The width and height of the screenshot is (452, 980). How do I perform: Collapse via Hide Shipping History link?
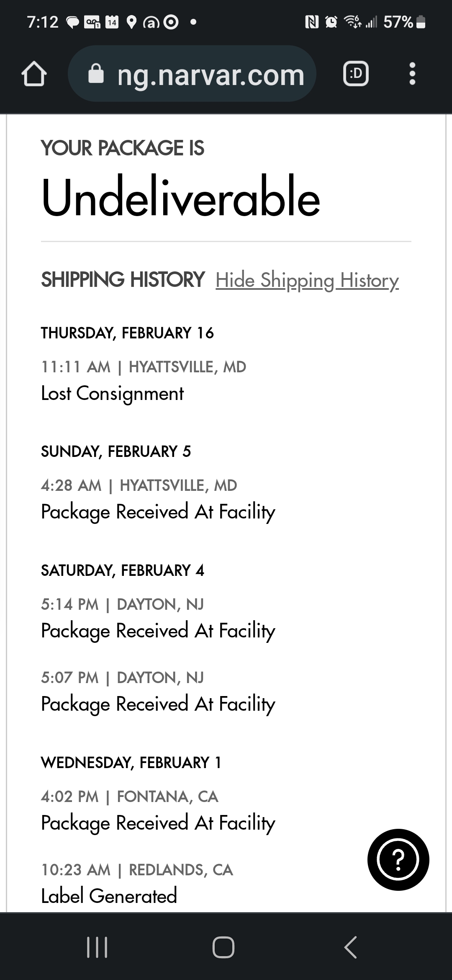pos(307,280)
